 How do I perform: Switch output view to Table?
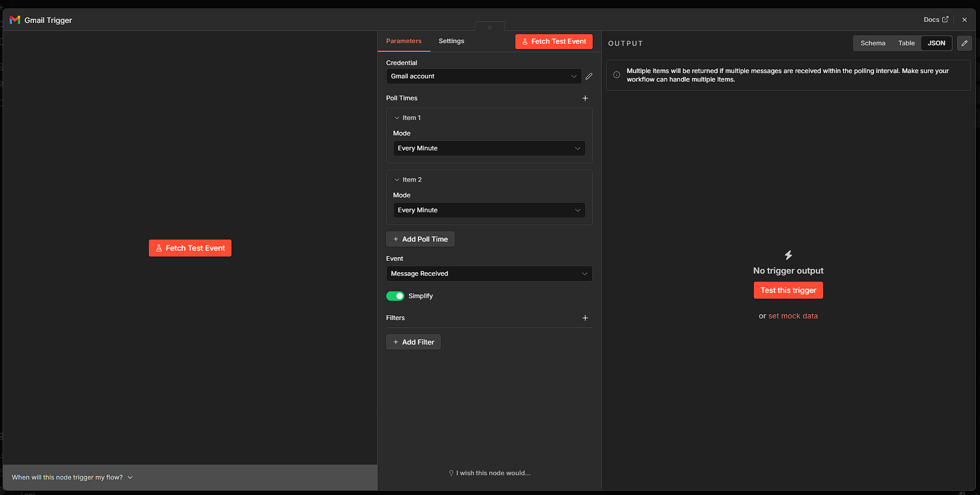pos(906,43)
